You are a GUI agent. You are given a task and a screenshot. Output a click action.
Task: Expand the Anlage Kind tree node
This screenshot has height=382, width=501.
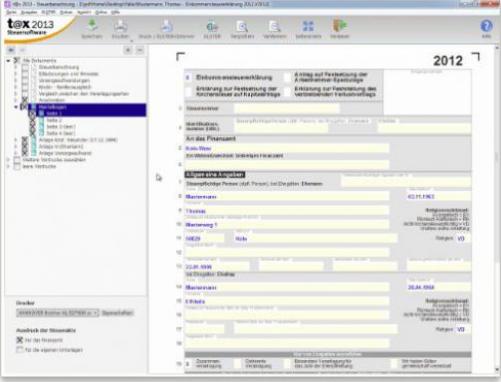pyautogui.click(x=16, y=140)
